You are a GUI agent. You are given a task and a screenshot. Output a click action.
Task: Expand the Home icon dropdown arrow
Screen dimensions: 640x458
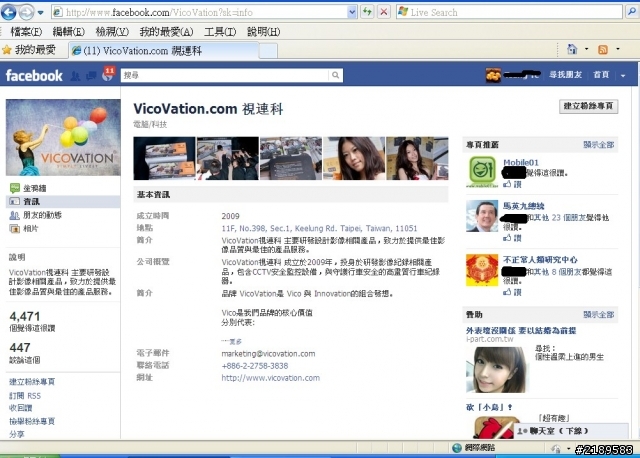click(x=587, y=49)
